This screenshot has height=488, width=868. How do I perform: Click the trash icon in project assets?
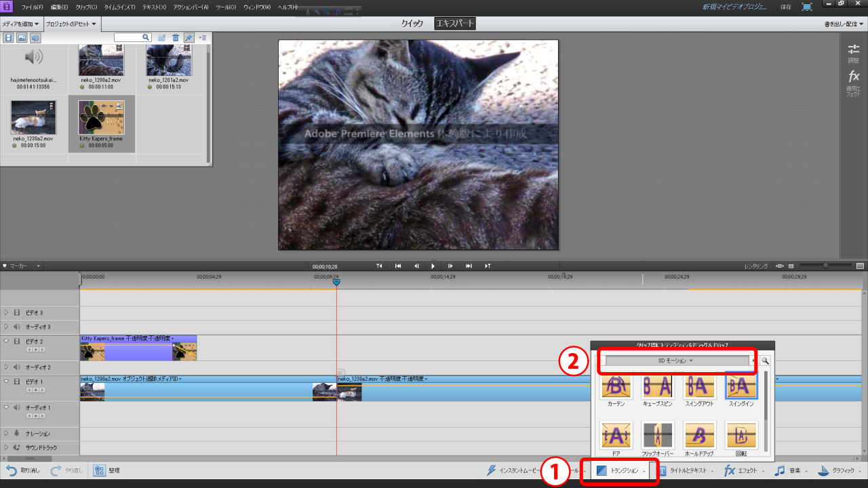pyautogui.click(x=176, y=38)
